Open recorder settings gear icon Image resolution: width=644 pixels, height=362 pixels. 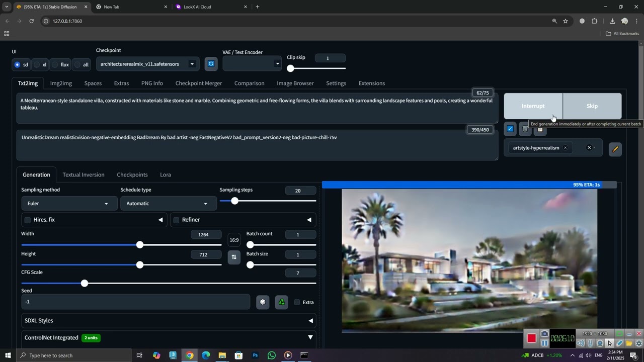pos(638,343)
